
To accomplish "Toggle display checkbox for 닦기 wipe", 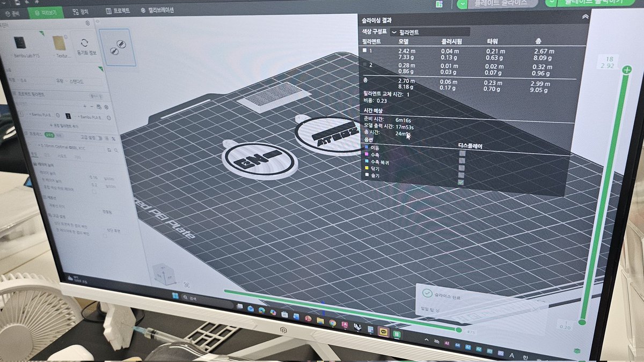I will point(461,175).
